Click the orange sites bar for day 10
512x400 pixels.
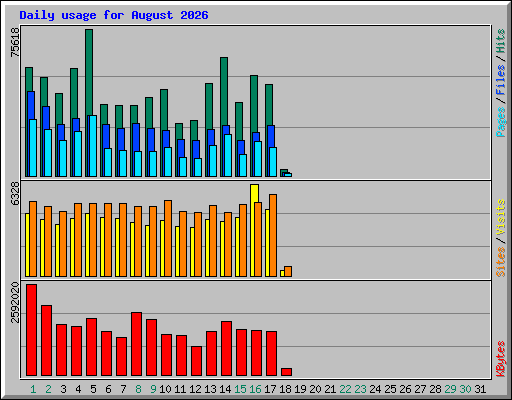[168, 238]
